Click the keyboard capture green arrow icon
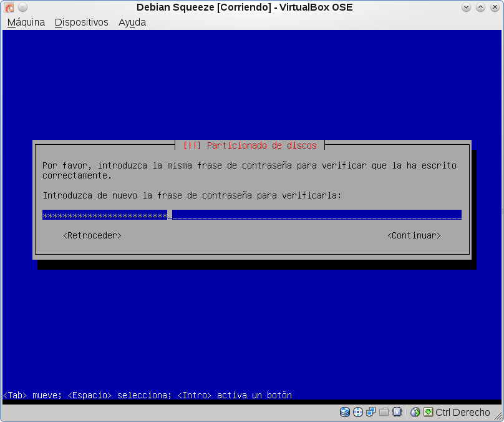The image size is (504, 422). [x=428, y=412]
